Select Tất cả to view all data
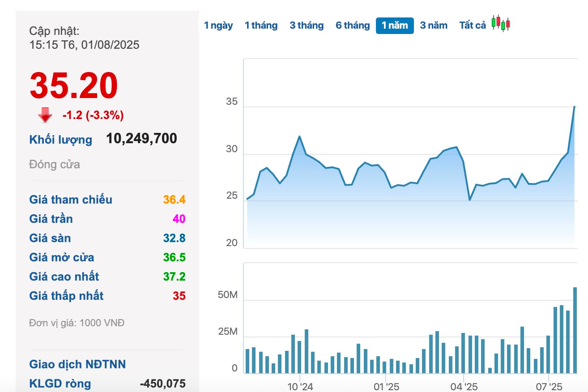Viewport: 588px width, 392px height. coord(472,26)
